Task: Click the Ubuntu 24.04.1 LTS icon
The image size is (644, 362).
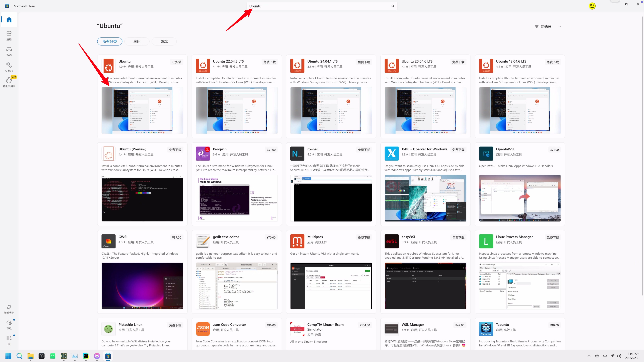Action: click(x=297, y=66)
